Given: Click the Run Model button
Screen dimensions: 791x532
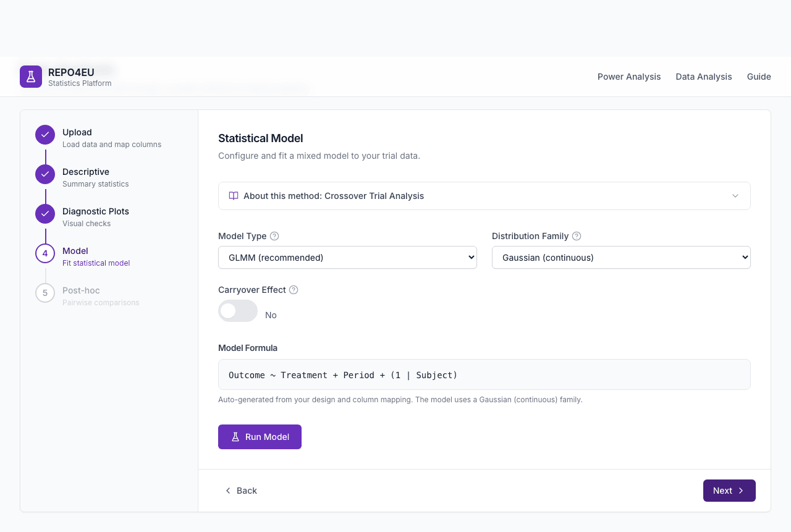Looking at the screenshot, I should pyautogui.click(x=260, y=437).
